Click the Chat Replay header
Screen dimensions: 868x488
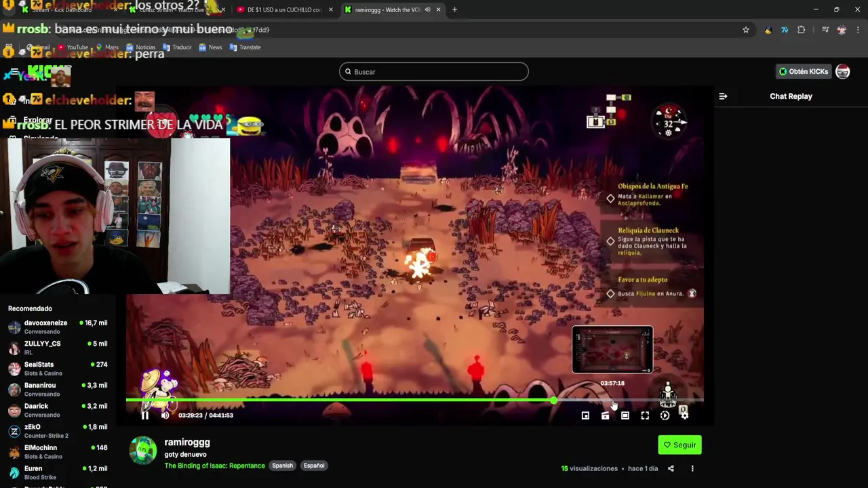click(x=791, y=96)
